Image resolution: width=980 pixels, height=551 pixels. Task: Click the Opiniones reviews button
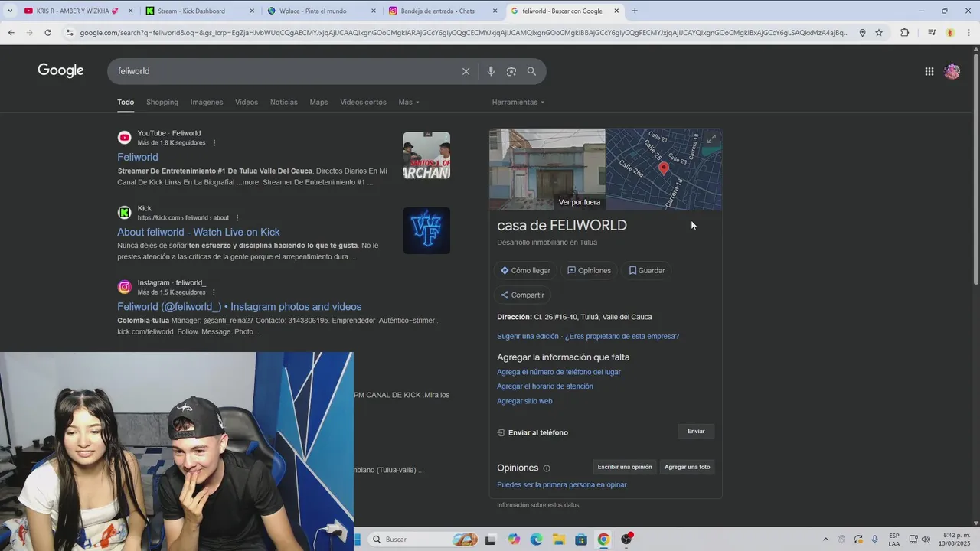click(x=589, y=270)
